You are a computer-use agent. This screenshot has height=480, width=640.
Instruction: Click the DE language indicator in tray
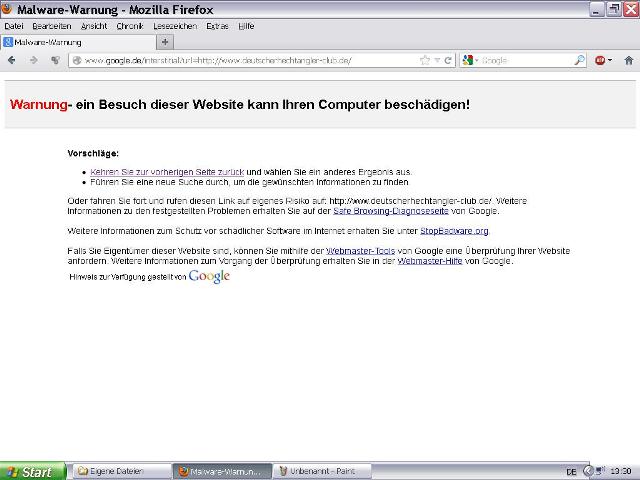click(x=571, y=472)
